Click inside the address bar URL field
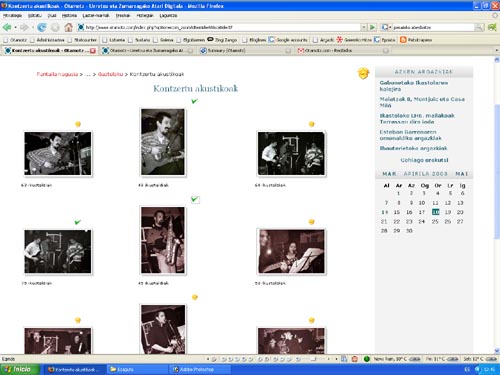The width and height of the screenshot is (500, 375). coord(218,27)
